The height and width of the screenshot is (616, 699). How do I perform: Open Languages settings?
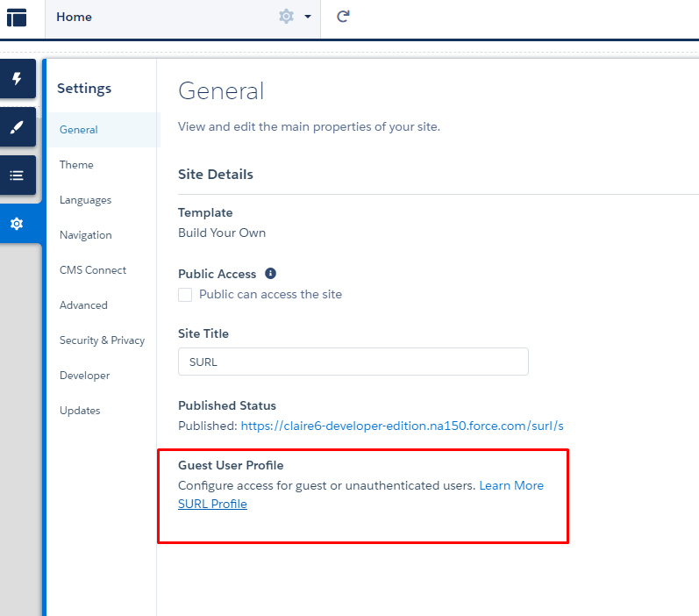(x=85, y=200)
